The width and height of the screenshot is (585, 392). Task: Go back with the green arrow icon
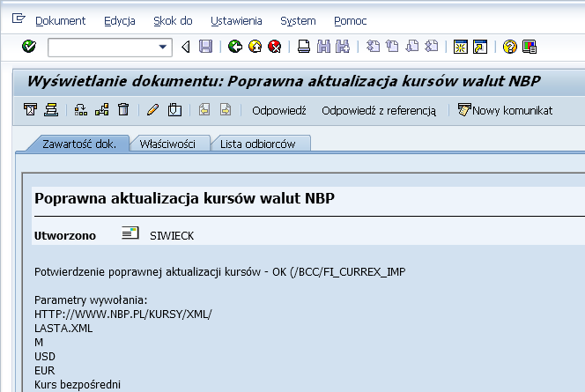(x=235, y=47)
